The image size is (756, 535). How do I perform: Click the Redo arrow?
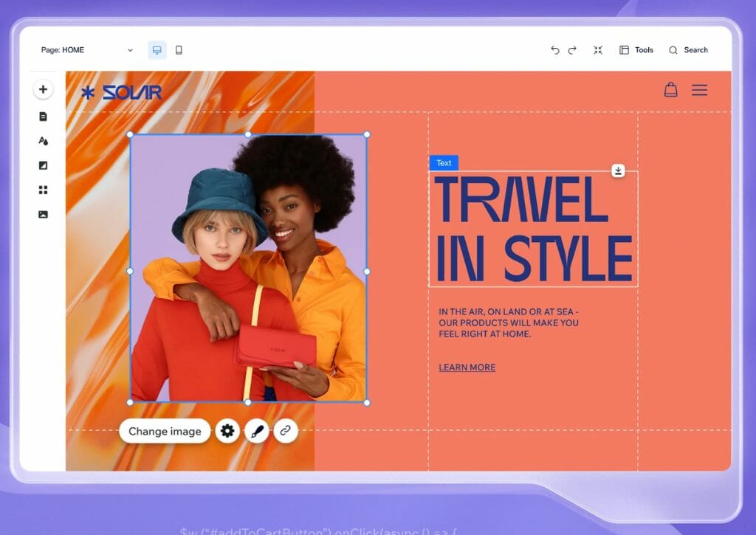[572, 50]
